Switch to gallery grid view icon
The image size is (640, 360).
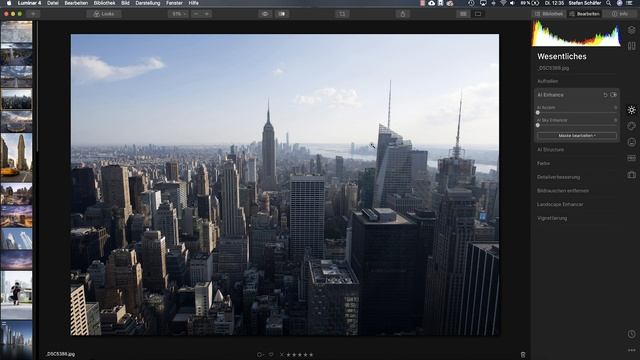(463, 14)
